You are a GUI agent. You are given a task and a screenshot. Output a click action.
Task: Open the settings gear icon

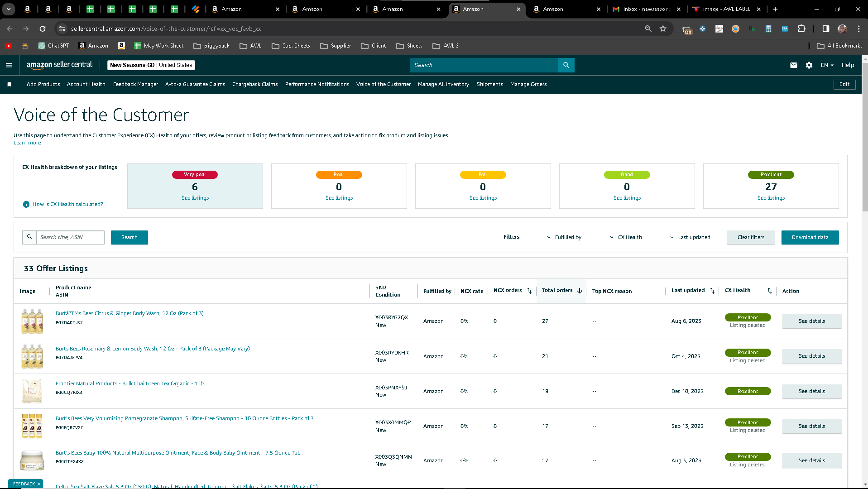click(809, 65)
